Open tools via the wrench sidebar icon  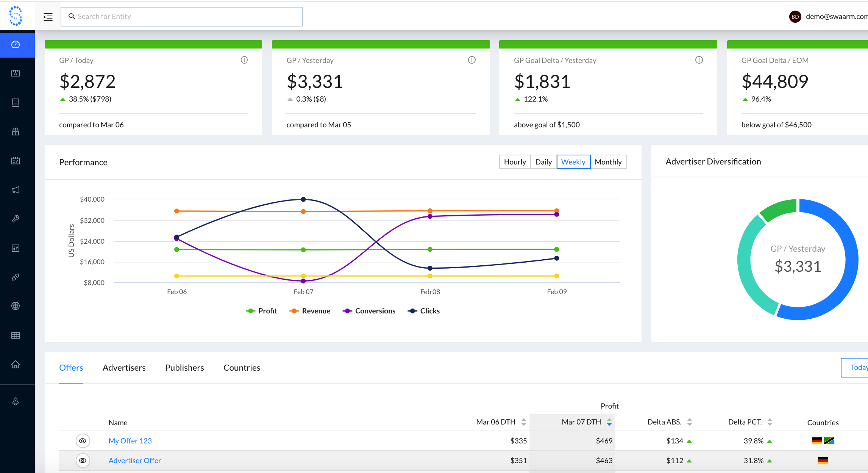coord(16,219)
